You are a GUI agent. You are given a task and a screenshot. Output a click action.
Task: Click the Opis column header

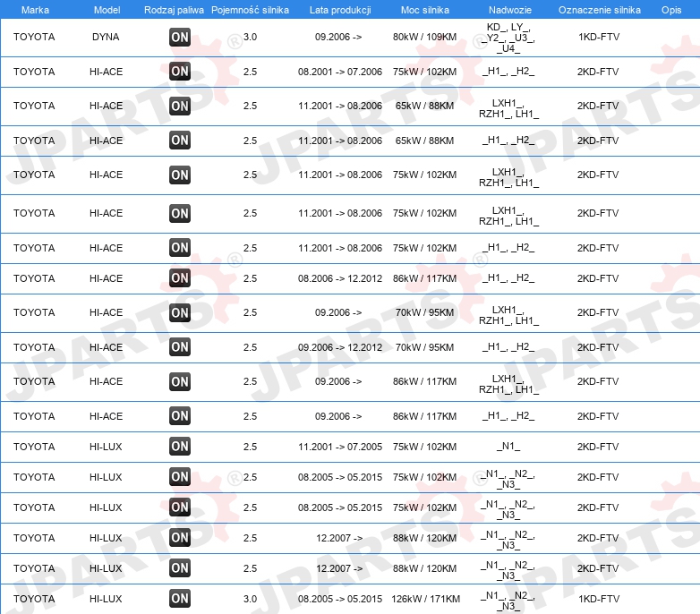coord(671,10)
